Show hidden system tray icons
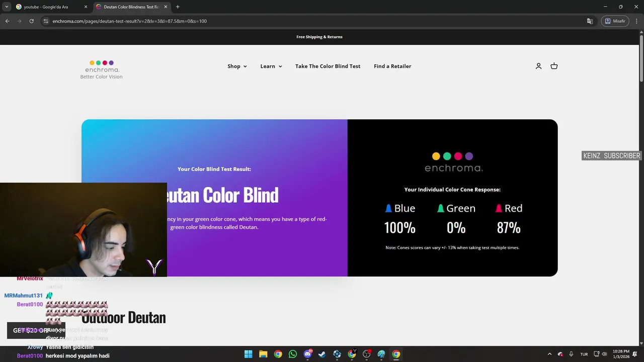 click(549, 354)
